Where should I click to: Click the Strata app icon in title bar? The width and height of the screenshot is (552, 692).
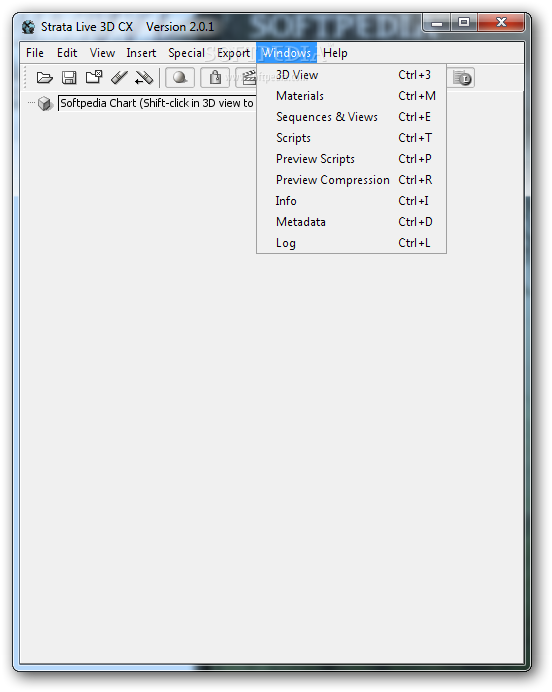pos(29,27)
